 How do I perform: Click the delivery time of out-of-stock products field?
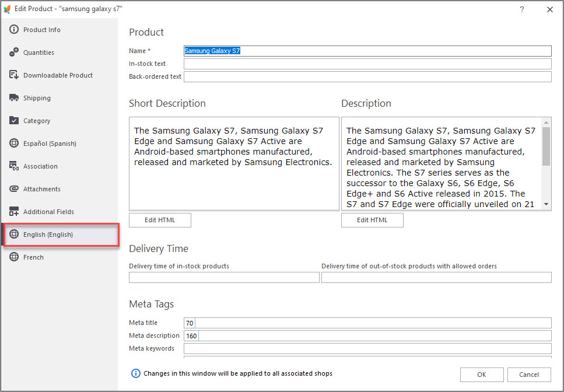coord(436,277)
